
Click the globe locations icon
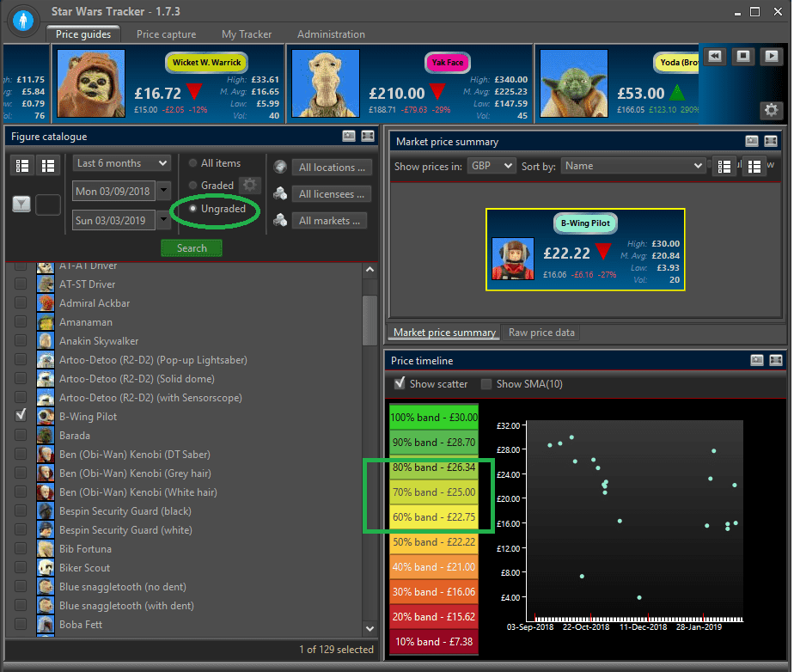pyautogui.click(x=280, y=167)
